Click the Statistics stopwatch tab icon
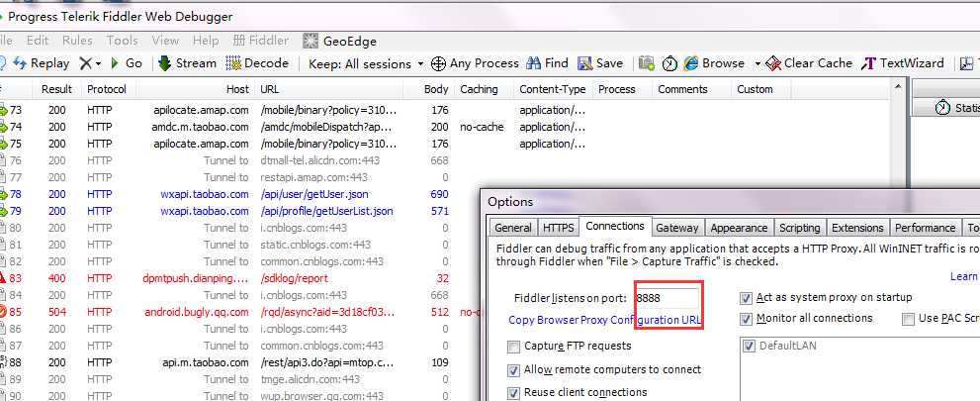The height and width of the screenshot is (401, 980). click(x=941, y=108)
